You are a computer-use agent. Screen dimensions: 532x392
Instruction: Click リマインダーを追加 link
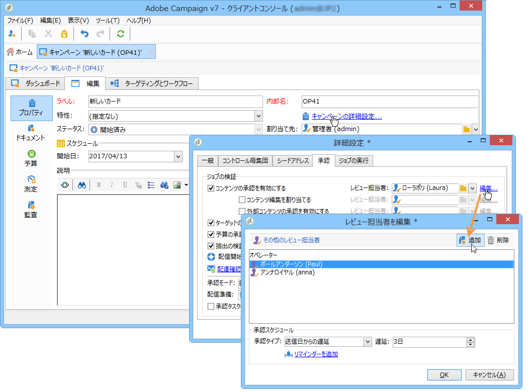coord(316,354)
